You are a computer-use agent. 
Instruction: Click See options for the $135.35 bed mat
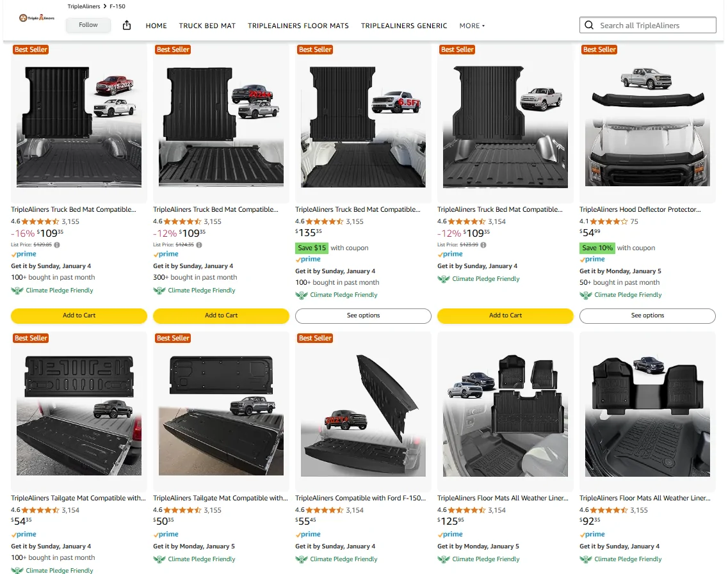(x=363, y=315)
